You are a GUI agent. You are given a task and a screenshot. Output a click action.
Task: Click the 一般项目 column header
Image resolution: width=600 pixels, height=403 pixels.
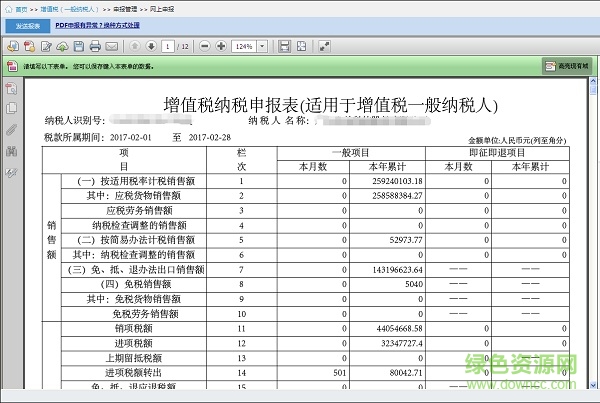tap(351, 153)
